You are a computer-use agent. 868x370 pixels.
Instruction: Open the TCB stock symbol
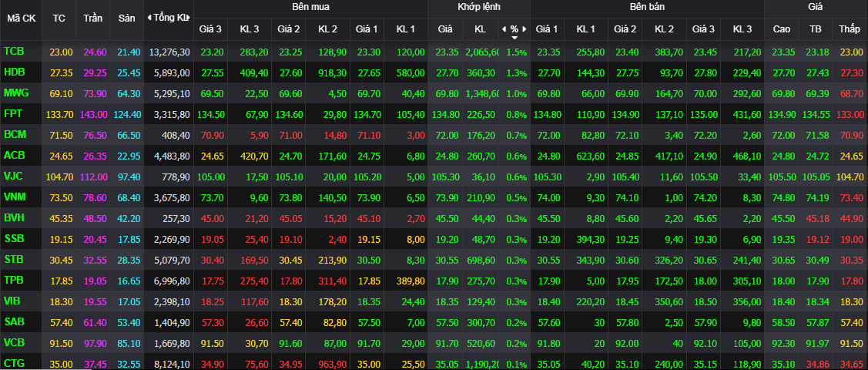[13, 51]
